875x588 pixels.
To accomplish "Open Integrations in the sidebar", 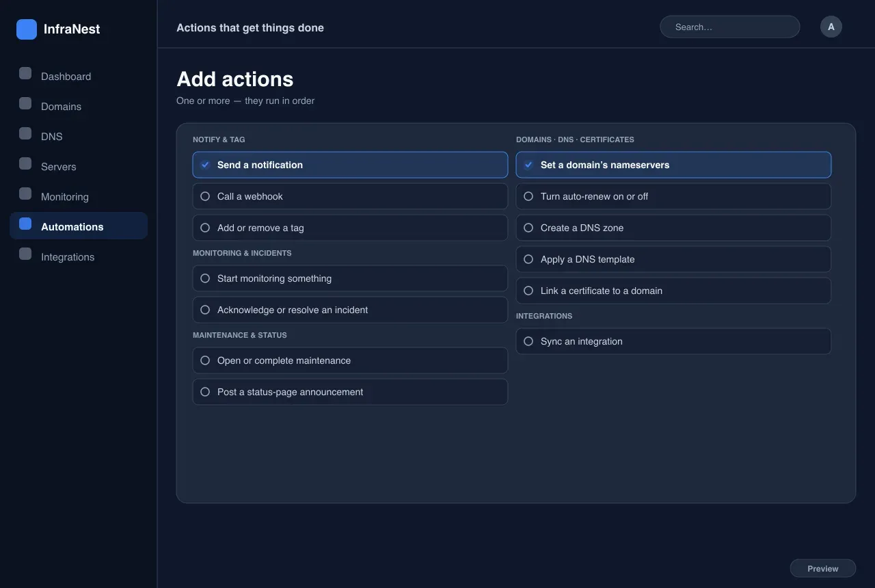I will [x=79, y=257].
